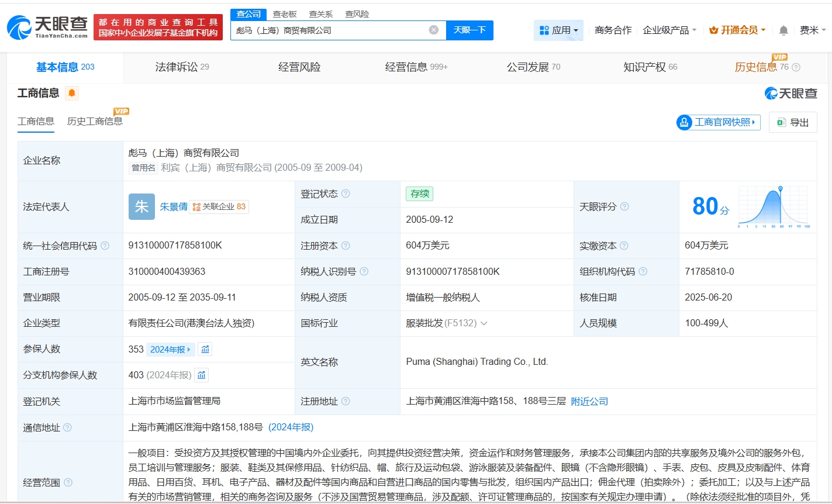Click the help icon next to 注册地址
The width and height of the screenshot is (832, 504).
[346, 402]
